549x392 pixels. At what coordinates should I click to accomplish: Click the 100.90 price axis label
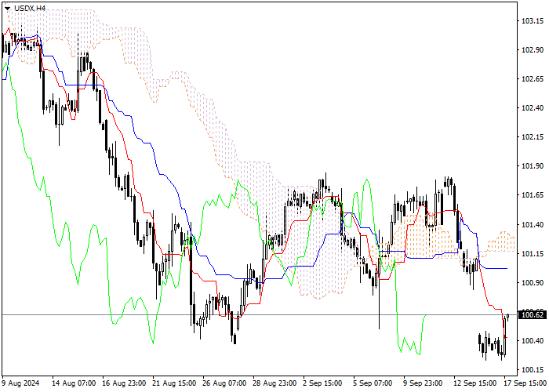(x=533, y=282)
